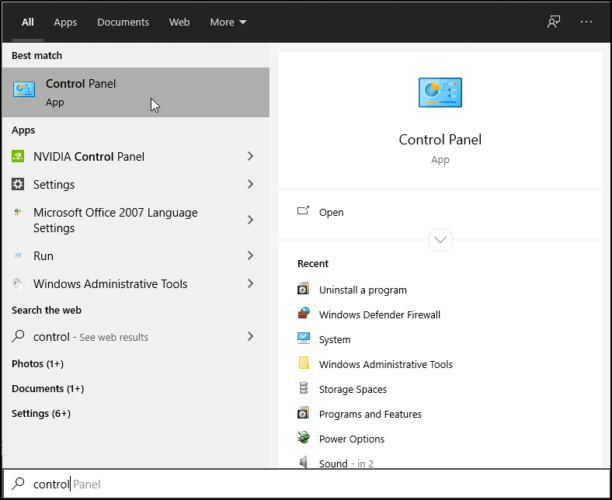
Task: Click the large Control Panel preview icon
Action: click(x=440, y=93)
